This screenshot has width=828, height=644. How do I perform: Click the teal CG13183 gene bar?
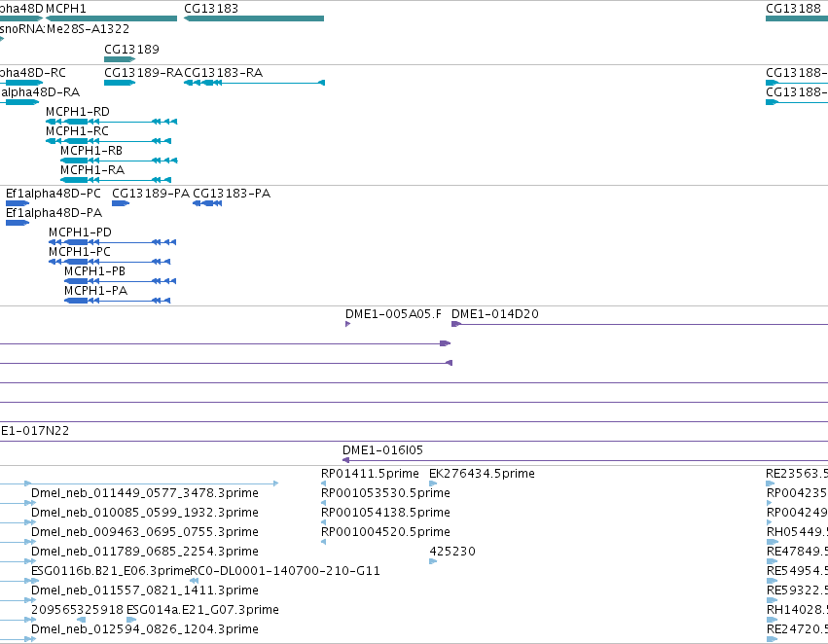(x=254, y=18)
